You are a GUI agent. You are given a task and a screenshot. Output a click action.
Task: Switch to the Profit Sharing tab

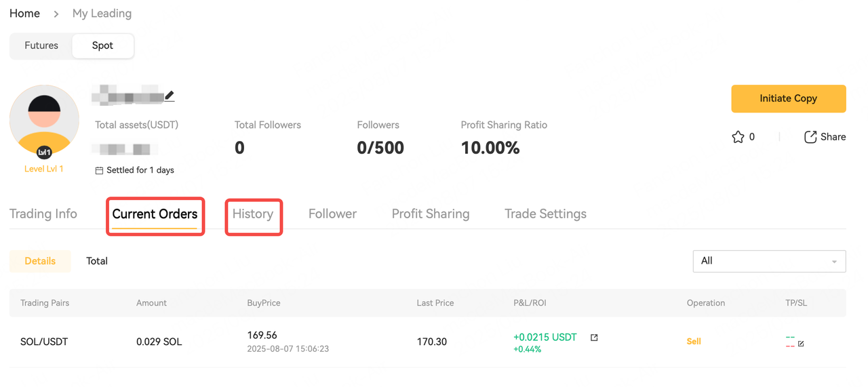[x=431, y=214]
